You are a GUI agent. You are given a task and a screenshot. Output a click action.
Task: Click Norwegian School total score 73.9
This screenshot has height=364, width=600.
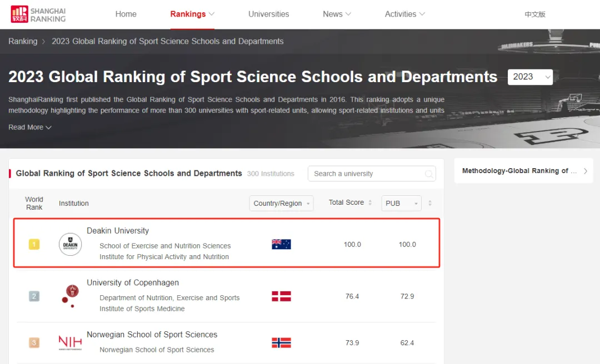pos(352,342)
